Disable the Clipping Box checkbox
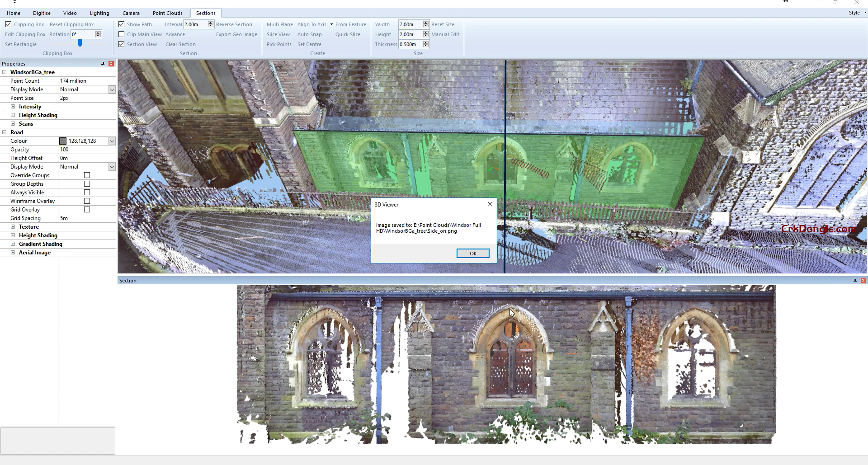868x465 pixels. point(9,24)
